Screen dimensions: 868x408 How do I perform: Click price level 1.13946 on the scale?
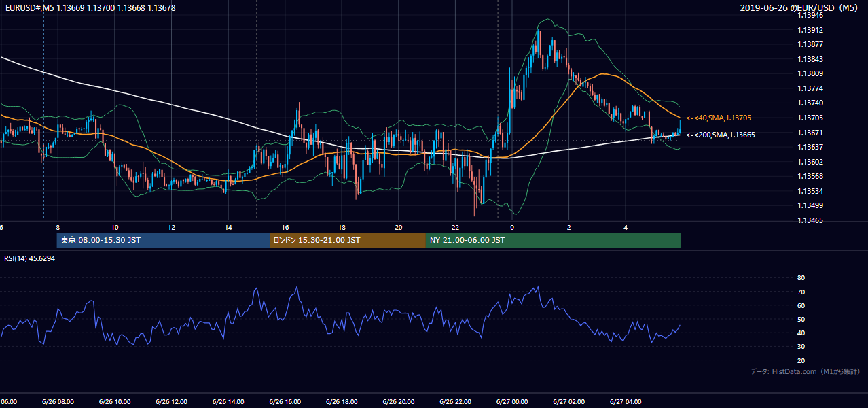tap(810, 15)
